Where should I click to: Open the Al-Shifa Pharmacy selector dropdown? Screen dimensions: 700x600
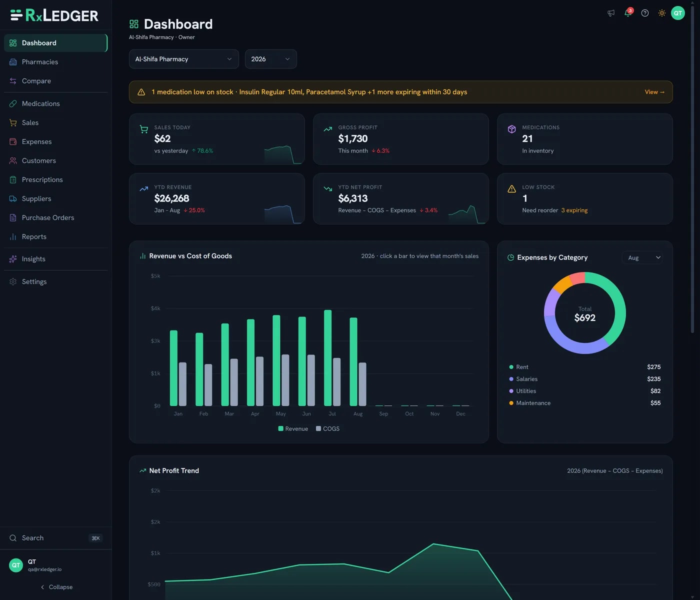pyautogui.click(x=184, y=59)
